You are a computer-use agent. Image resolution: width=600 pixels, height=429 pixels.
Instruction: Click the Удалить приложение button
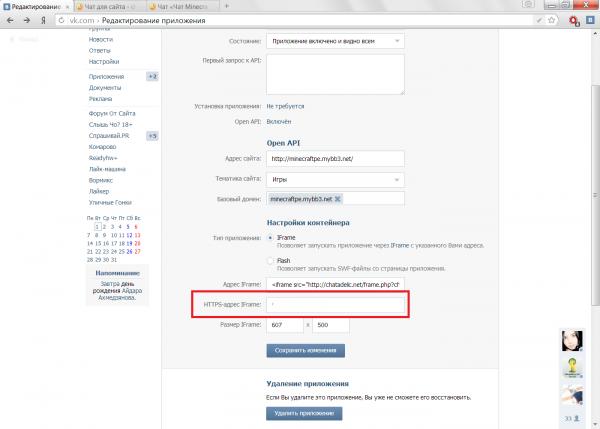pos(304,413)
